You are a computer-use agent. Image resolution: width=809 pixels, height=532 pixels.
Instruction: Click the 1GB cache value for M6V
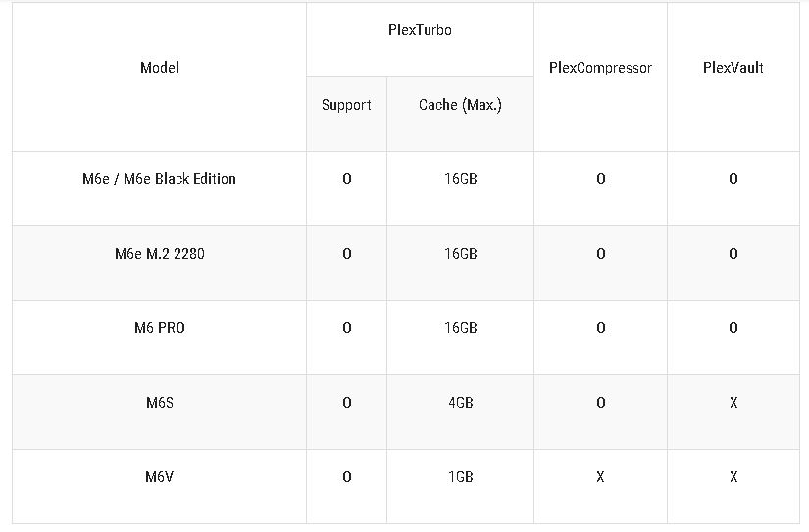pyautogui.click(x=460, y=477)
